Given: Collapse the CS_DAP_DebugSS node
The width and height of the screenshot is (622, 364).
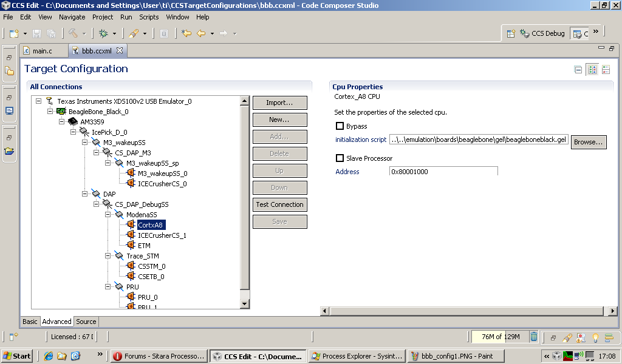Looking at the screenshot, I should pos(96,204).
